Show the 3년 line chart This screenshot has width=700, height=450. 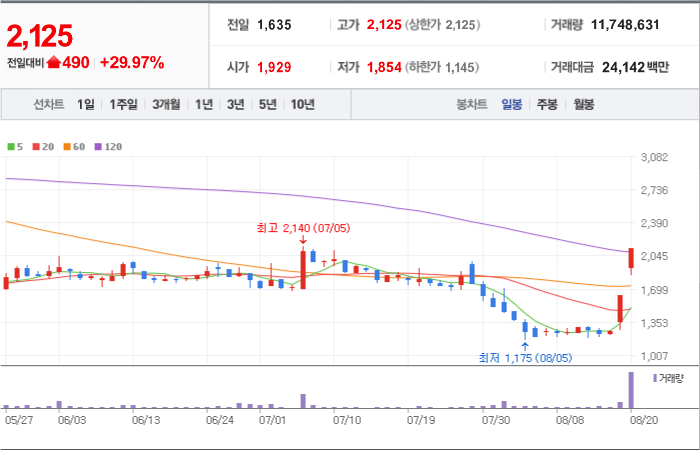tap(236, 105)
